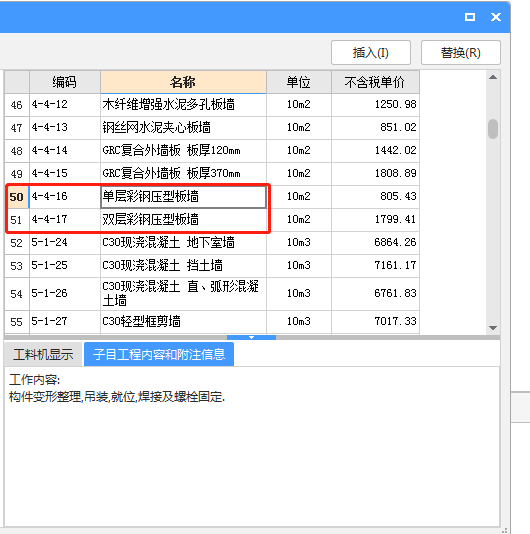
Task: Switch to the 工料机显示 tab
Action: [43, 355]
